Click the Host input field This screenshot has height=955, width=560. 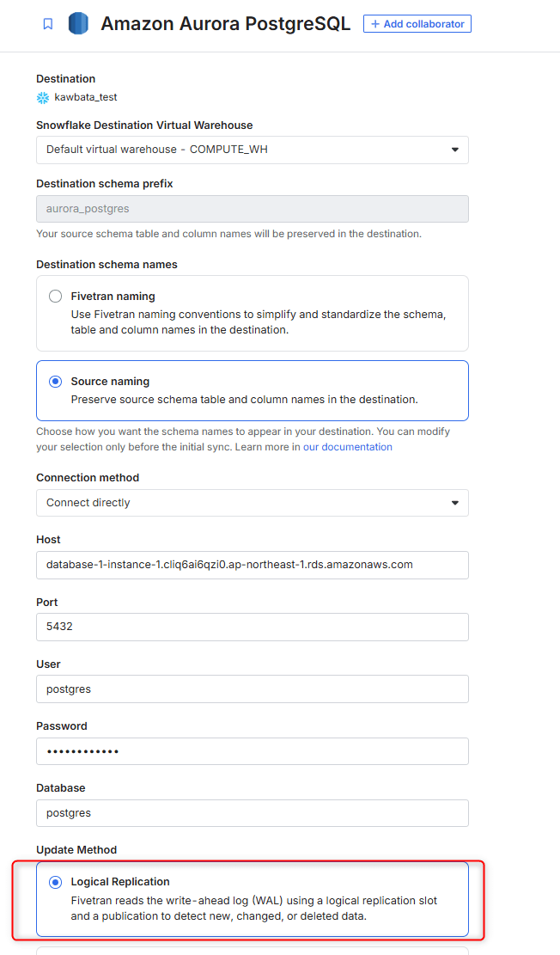pos(253,565)
